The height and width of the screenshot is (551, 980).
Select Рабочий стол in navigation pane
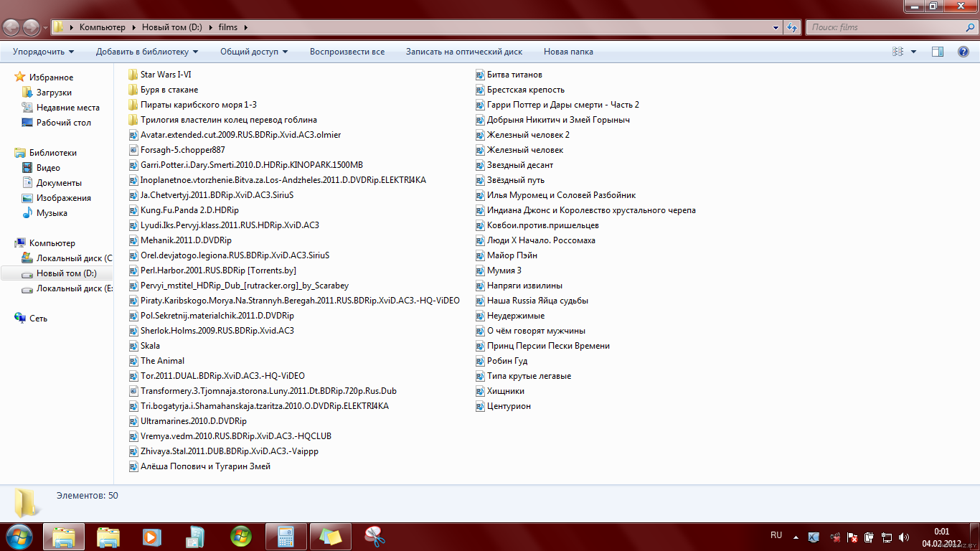64,123
